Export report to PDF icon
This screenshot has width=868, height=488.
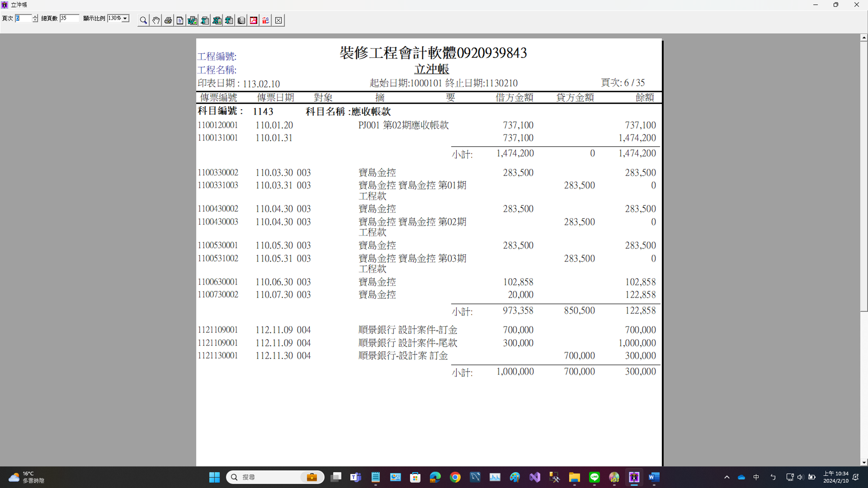(x=254, y=21)
